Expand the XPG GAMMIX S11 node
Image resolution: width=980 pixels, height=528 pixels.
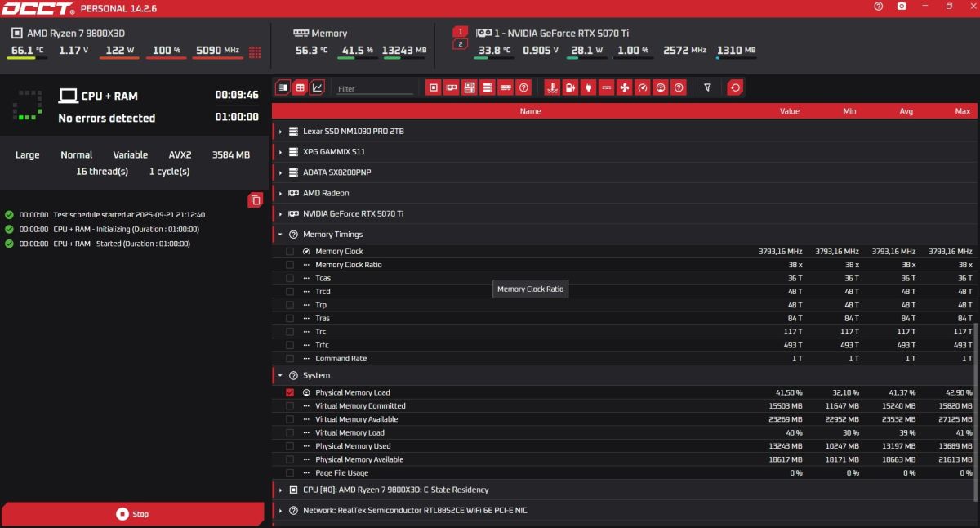pos(280,152)
